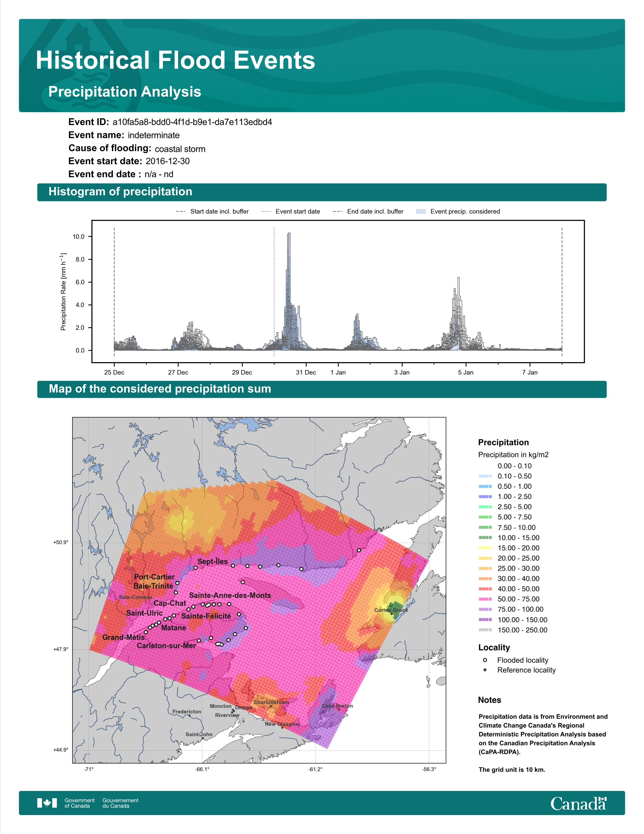Click the Precipitation Analysis subtitle
This screenshot has width=644, height=834.
(x=125, y=92)
